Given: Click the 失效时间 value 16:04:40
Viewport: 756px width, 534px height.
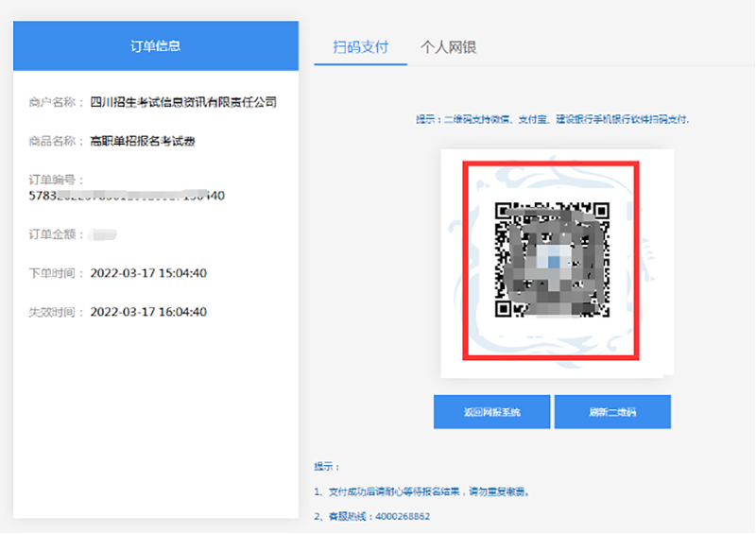Looking at the screenshot, I should (148, 312).
